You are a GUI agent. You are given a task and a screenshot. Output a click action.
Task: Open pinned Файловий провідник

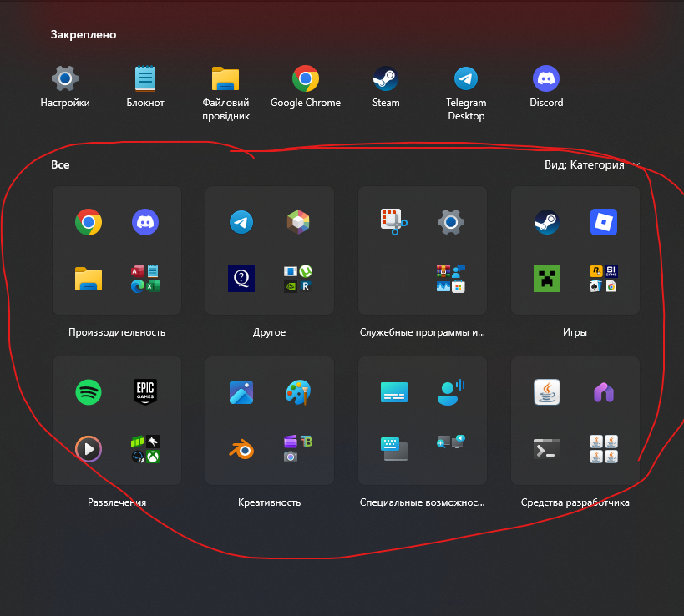point(225,93)
